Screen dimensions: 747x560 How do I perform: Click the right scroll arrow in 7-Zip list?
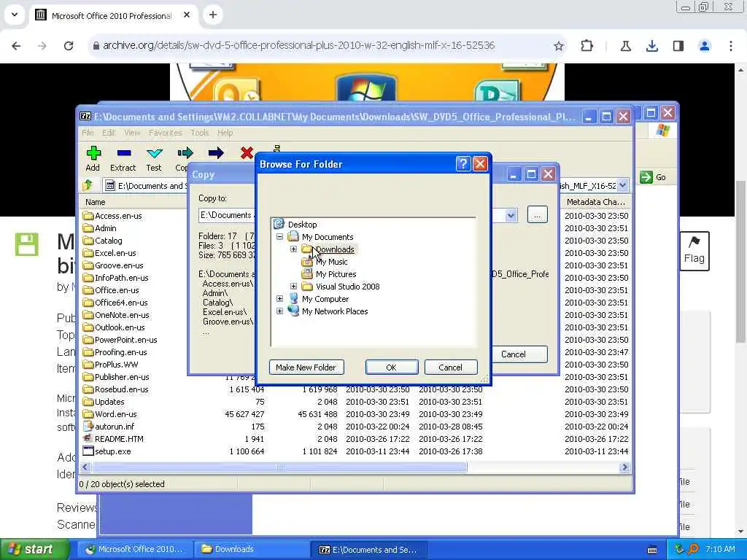pyautogui.click(x=624, y=467)
